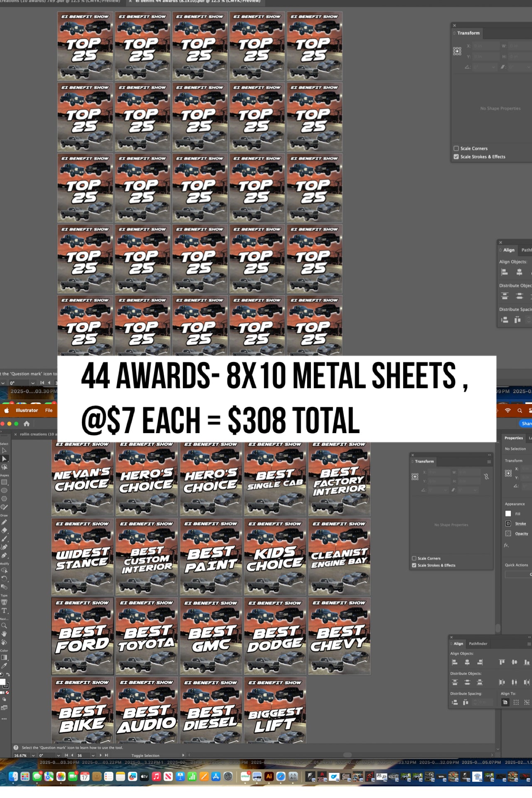Image resolution: width=532 pixels, height=798 pixels.
Task: Open the zoom level dropdown at 16.67%
Action: pos(33,755)
